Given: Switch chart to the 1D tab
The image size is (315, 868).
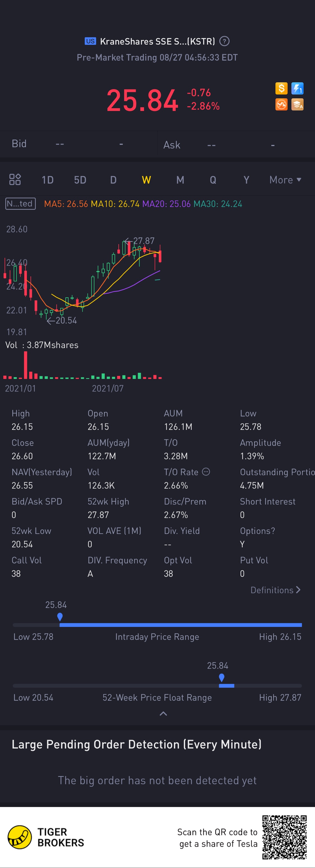Looking at the screenshot, I should pyautogui.click(x=48, y=180).
